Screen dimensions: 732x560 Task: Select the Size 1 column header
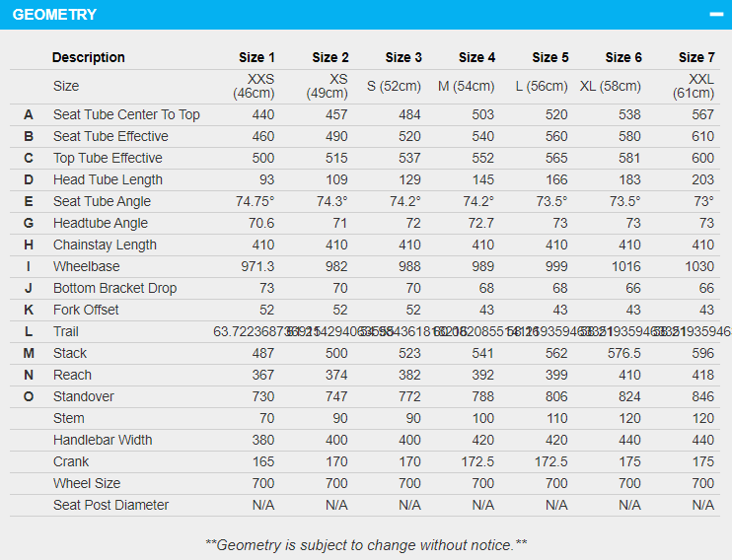point(256,57)
